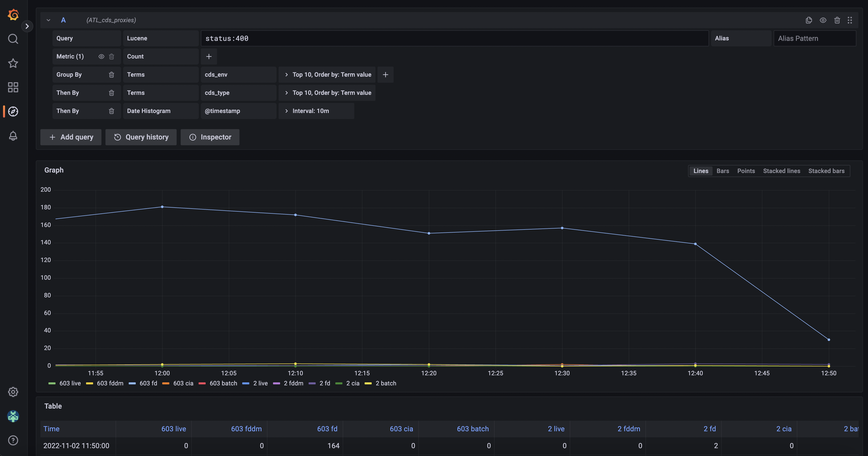Image resolution: width=868 pixels, height=456 pixels.
Task: Open the Explore compass icon in sidebar
Action: click(x=13, y=111)
